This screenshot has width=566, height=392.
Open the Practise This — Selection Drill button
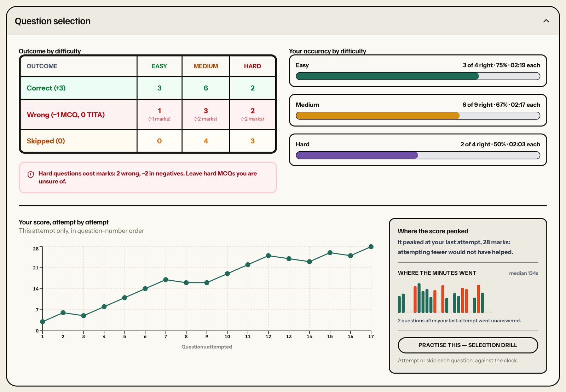(x=468, y=345)
